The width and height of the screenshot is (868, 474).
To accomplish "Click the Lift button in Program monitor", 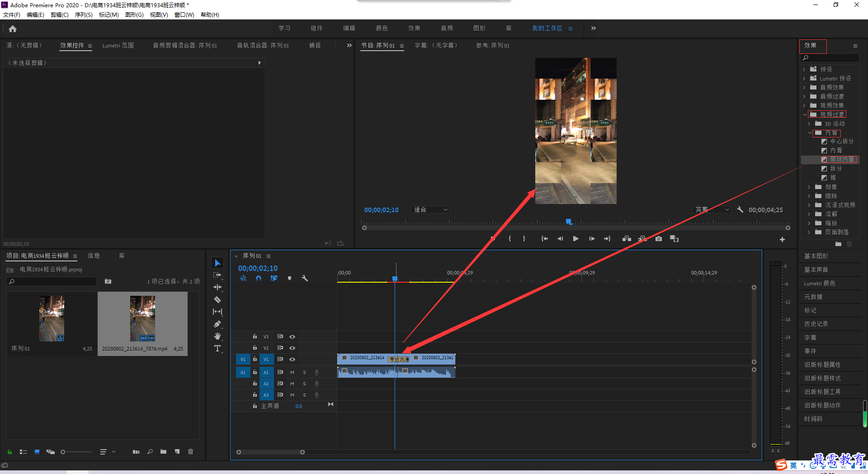I will (627, 239).
